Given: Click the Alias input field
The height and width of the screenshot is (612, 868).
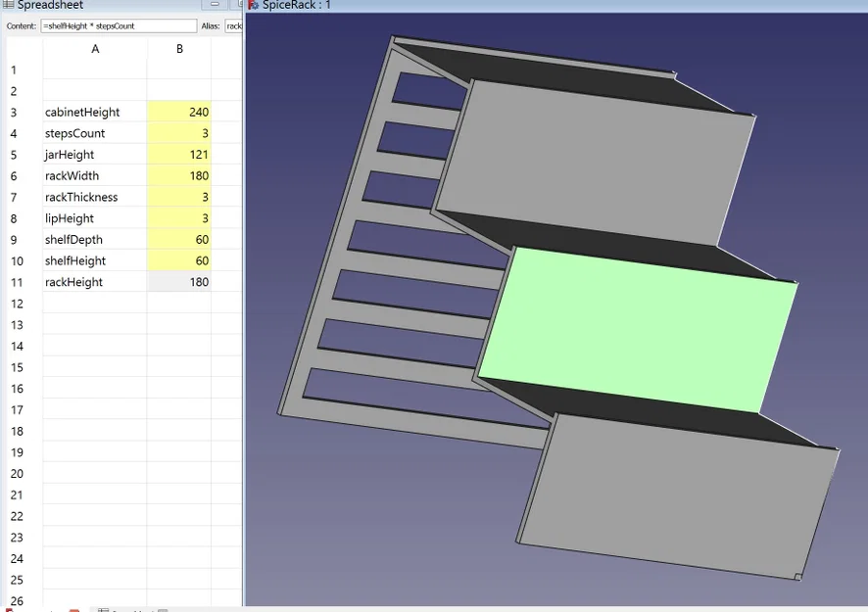Looking at the screenshot, I should (x=233, y=26).
